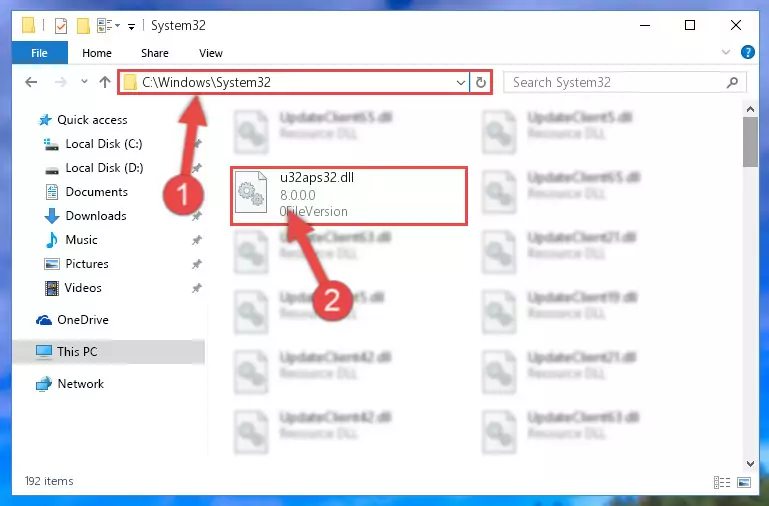Open Local Disk (D:) in sidebar
The image size is (769, 506).
click(104, 168)
